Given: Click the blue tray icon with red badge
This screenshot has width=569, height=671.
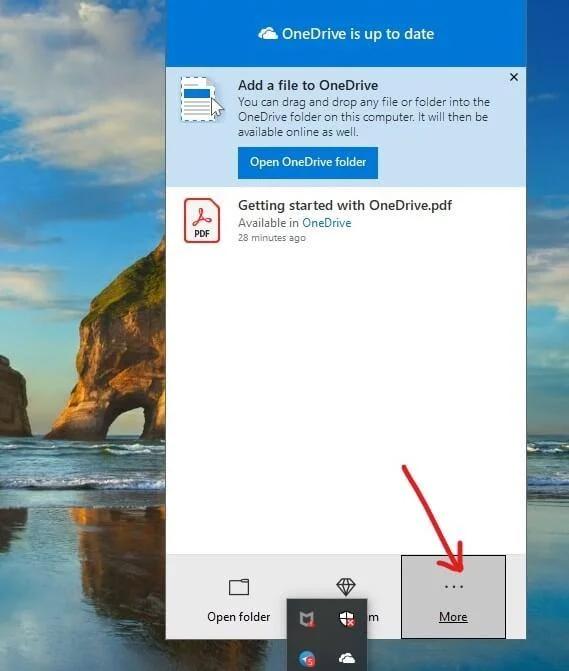Looking at the screenshot, I should pos(307,659).
